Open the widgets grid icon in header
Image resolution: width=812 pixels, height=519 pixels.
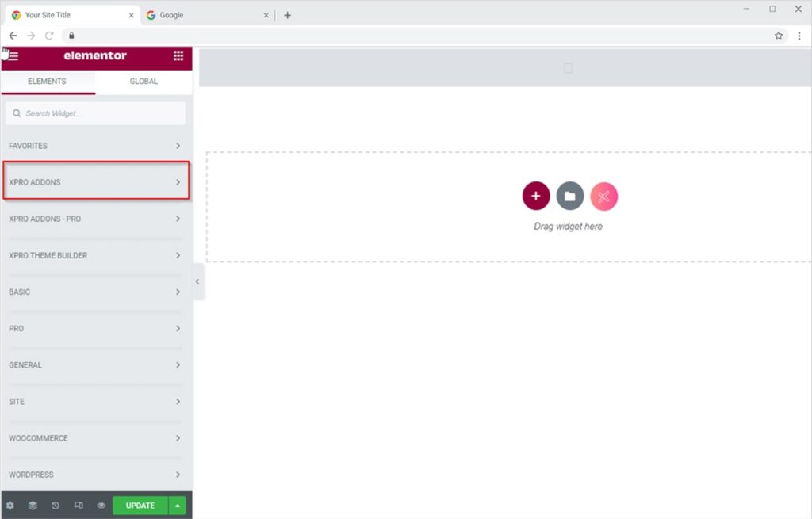point(178,55)
